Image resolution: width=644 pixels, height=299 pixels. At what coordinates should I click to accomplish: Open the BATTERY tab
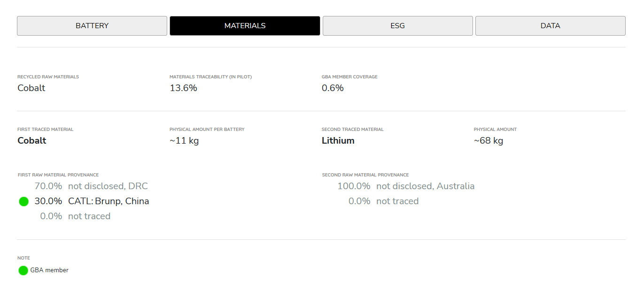(92, 26)
